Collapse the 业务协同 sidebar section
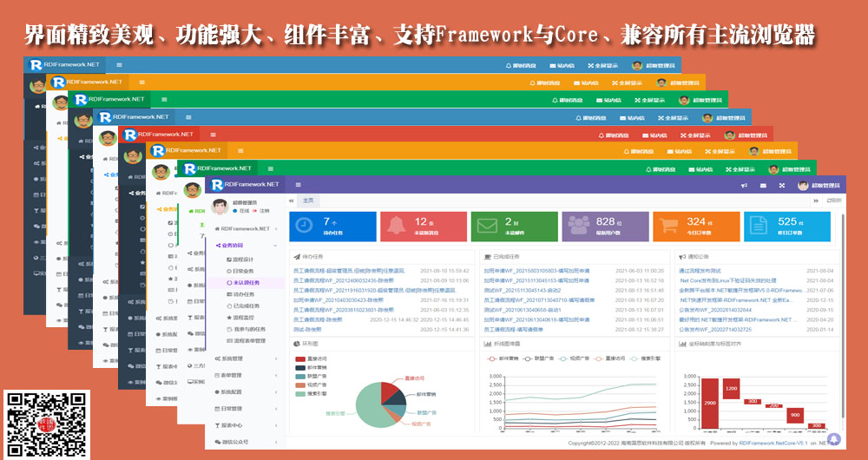Screen dimensions: 868x460 (231, 245)
